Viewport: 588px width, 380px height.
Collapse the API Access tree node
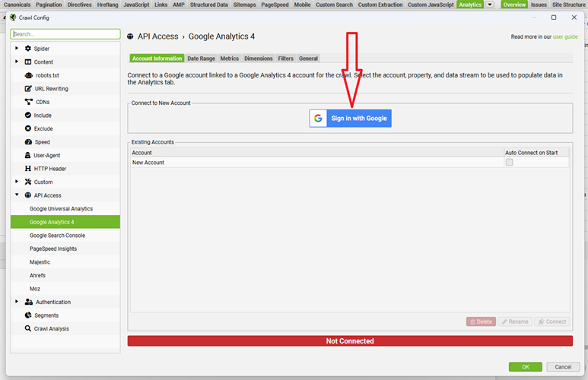pos(17,195)
